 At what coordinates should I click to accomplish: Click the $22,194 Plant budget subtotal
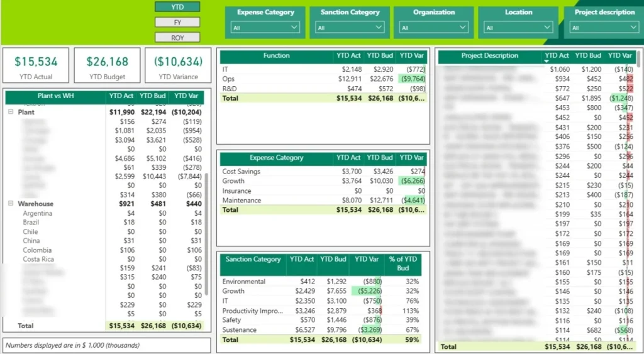point(153,112)
